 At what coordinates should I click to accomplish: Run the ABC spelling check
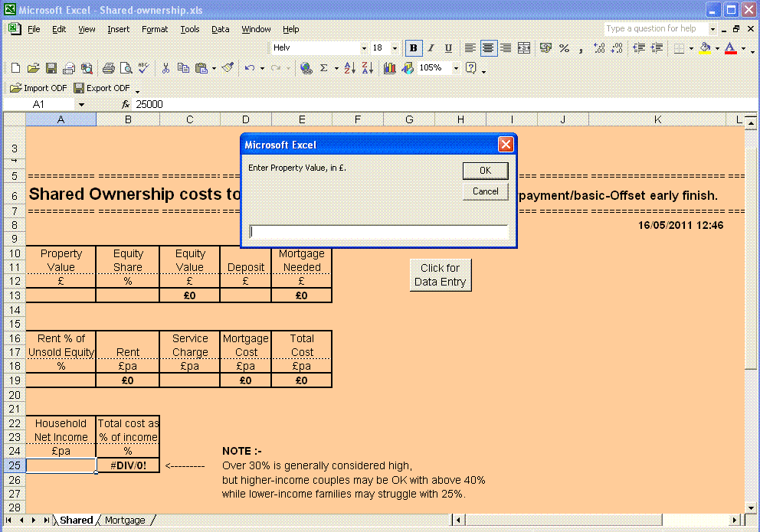pyautogui.click(x=143, y=68)
